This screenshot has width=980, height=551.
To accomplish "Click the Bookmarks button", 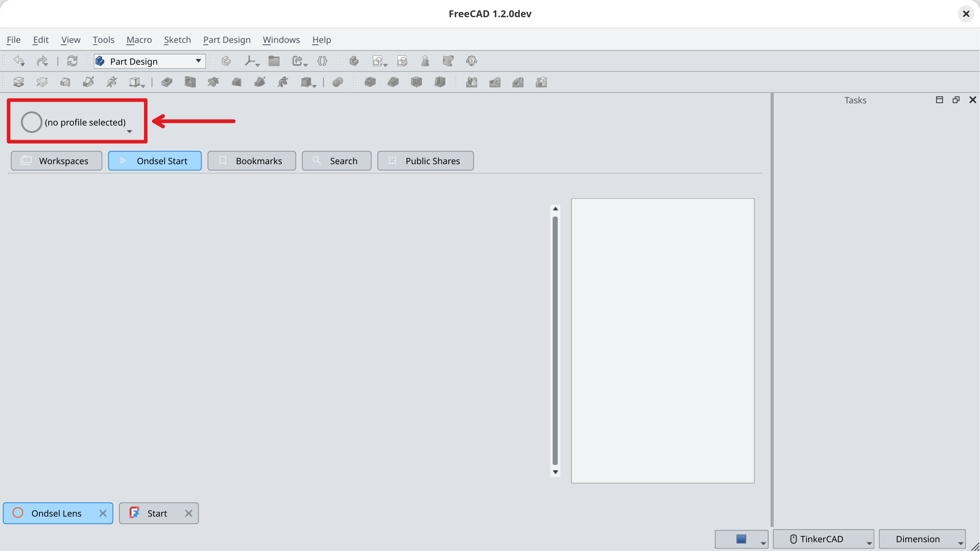I will tap(252, 161).
